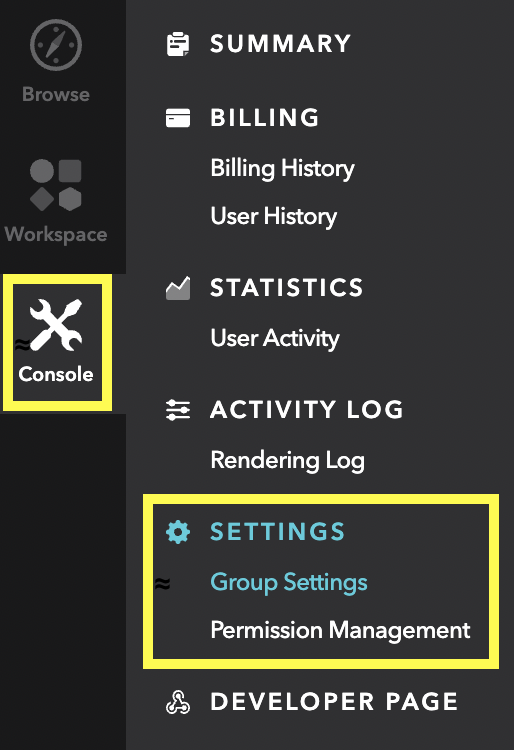Select the Workspace shapes icon
This screenshot has width=514, height=750.
pos(56,185)
